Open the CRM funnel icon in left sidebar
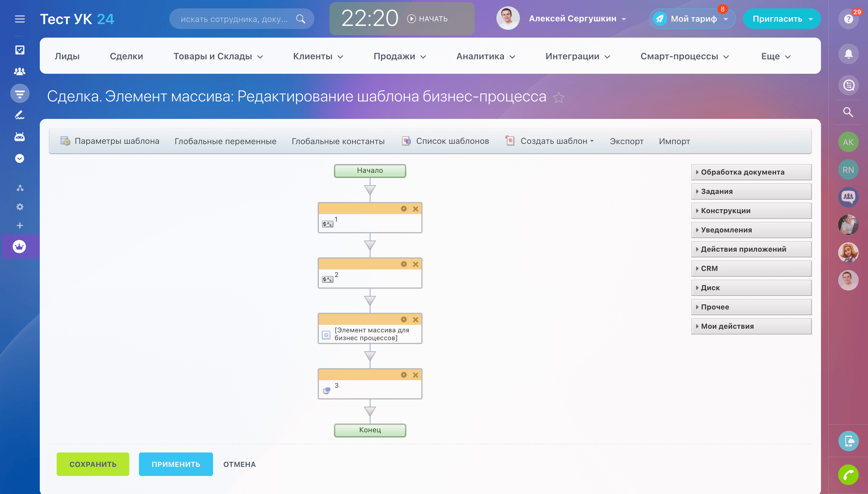Image resolution: width=868 pixels, height=494 pixels. tap(20, 94)
